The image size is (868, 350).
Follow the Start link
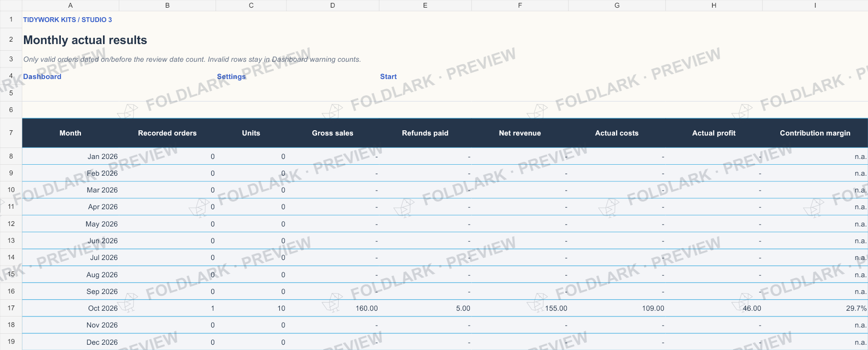(388, 77)
